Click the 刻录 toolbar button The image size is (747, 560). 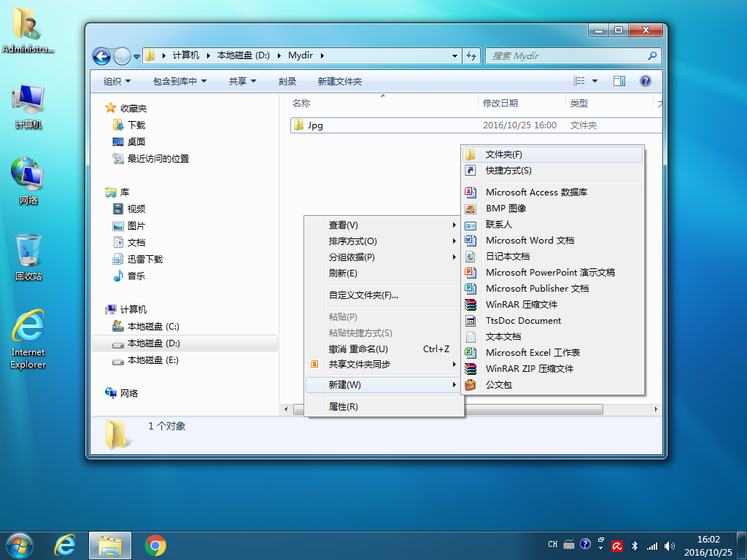(x=287, y=82)
